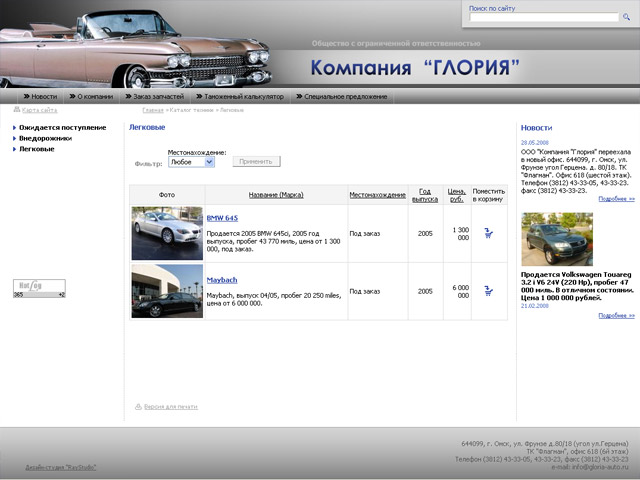The image size is (640, 480).
Task: Click the news date 21.02.2008
Action: (x=535, y=306)
